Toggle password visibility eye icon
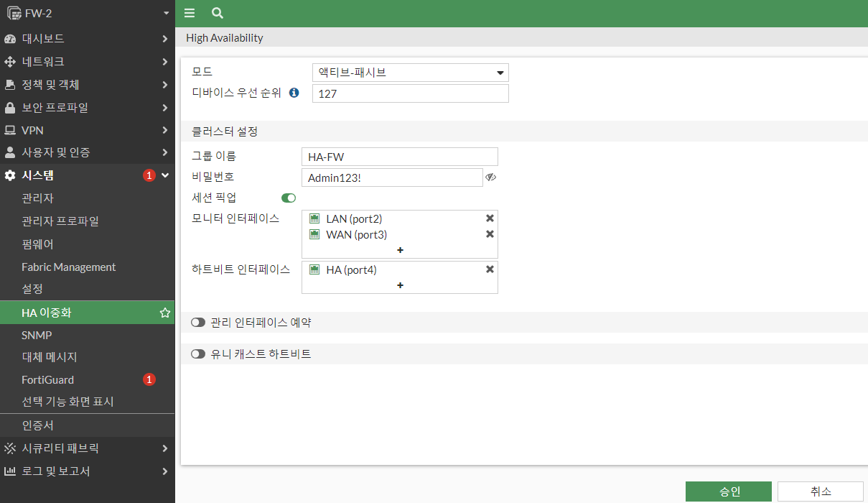 [x=491, y=177]
